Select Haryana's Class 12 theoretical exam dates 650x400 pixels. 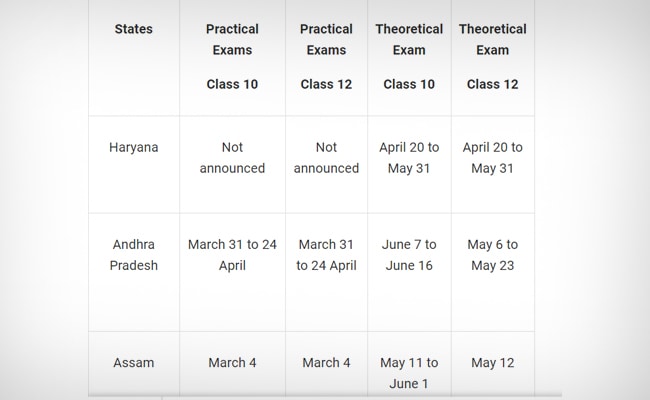[492, 158]
